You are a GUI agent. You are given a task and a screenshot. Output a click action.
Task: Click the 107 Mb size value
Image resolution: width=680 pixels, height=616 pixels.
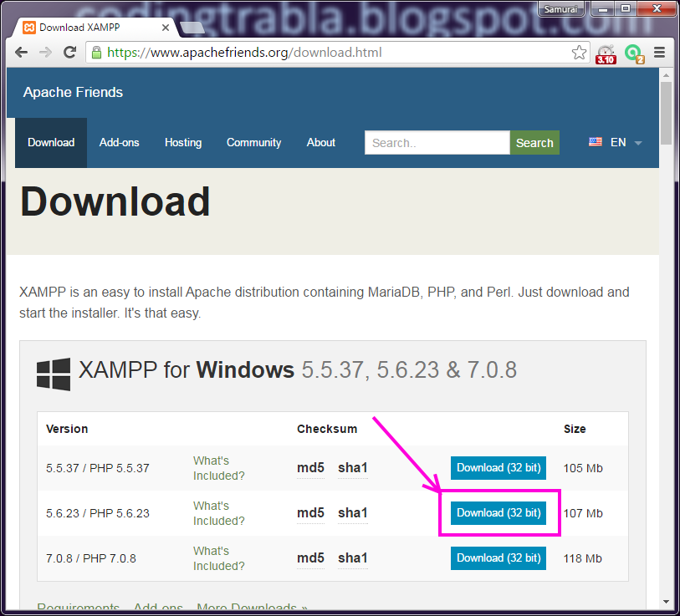coord(583,514)
